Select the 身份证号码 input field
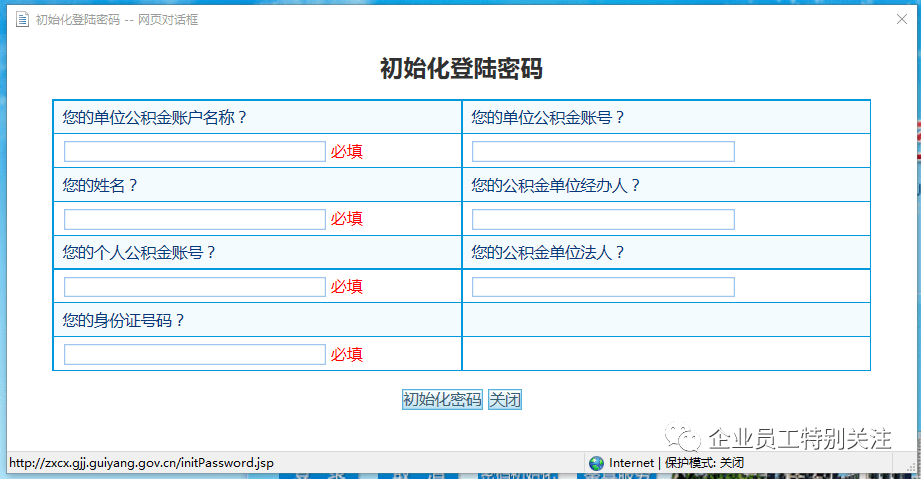 click(195, 354)
